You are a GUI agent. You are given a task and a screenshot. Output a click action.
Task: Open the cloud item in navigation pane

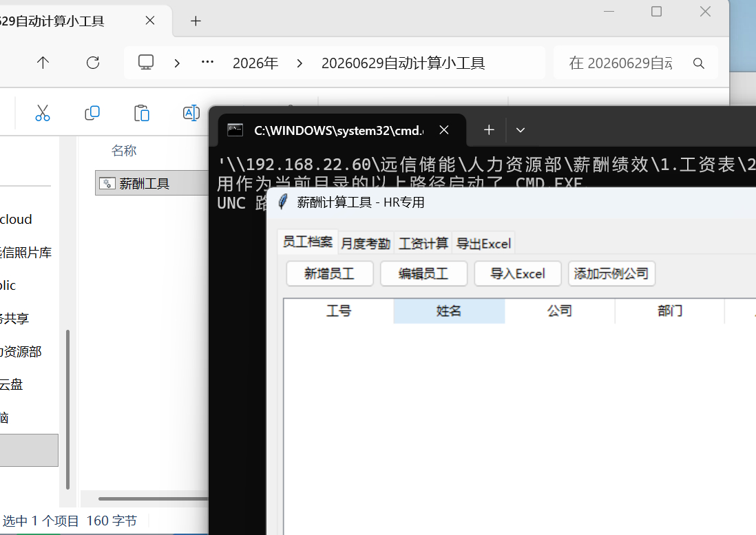tap(16, 219)
